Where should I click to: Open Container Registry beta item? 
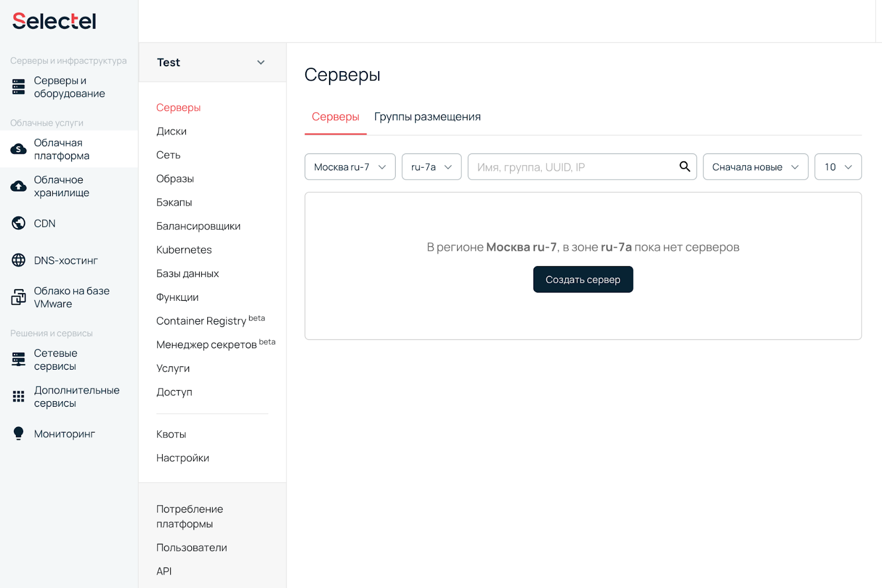click(x=211, y=320)
